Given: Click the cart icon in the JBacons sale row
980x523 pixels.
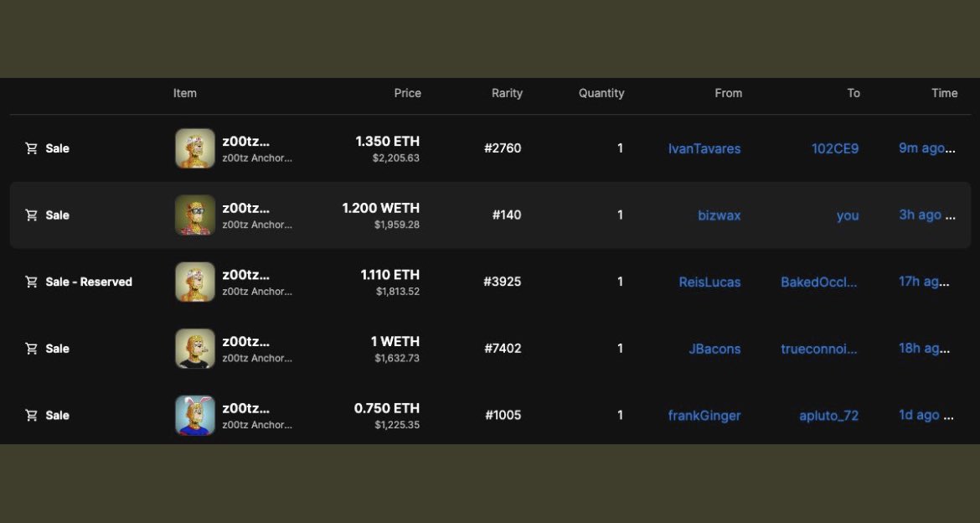Looking at the screenshot, I should [x=31, y=349].
